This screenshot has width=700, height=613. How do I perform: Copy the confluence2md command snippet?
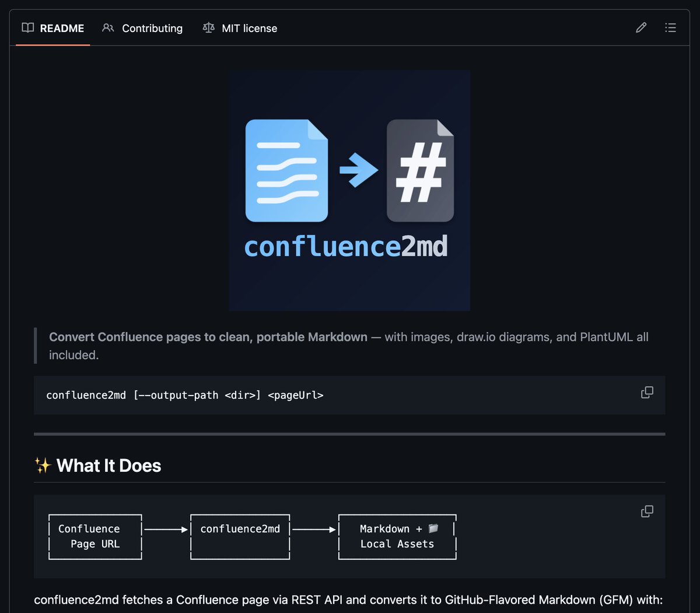pos(647,393)
